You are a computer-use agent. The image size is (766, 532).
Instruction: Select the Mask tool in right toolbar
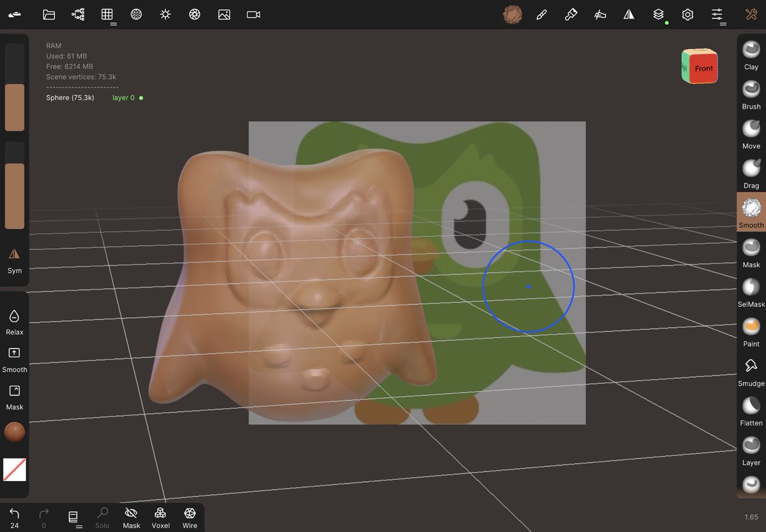coord(751,253)
